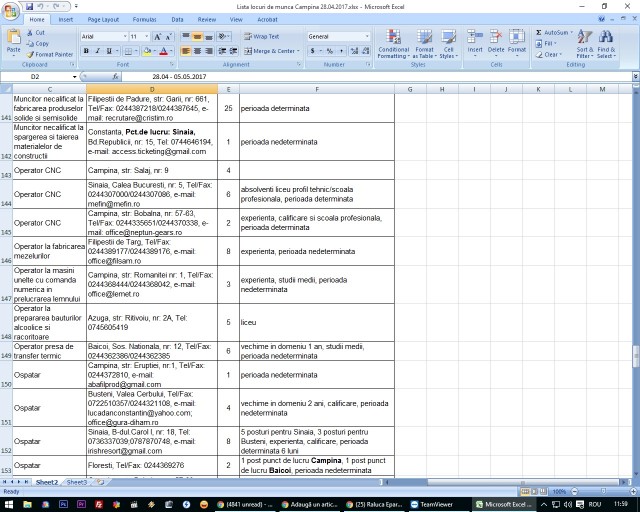Open the General number format dropdown
640x512 pixels.
click(x=367, y=36)
